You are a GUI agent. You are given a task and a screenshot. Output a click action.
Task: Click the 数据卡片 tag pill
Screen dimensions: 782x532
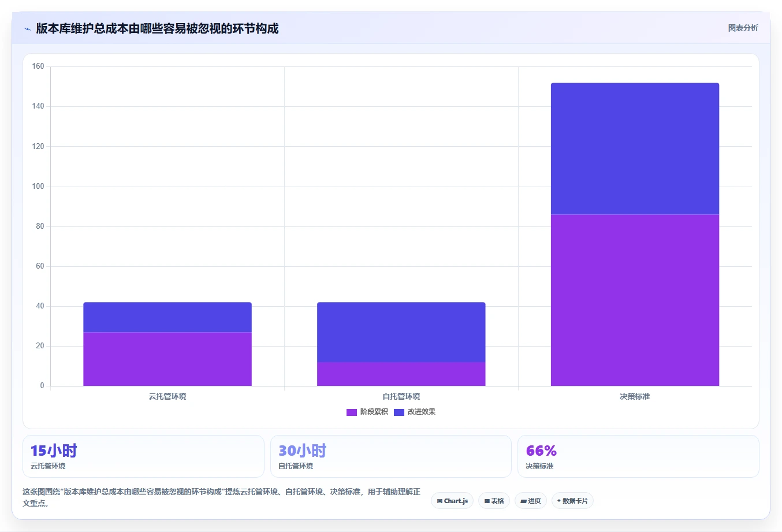coord(572,501)
